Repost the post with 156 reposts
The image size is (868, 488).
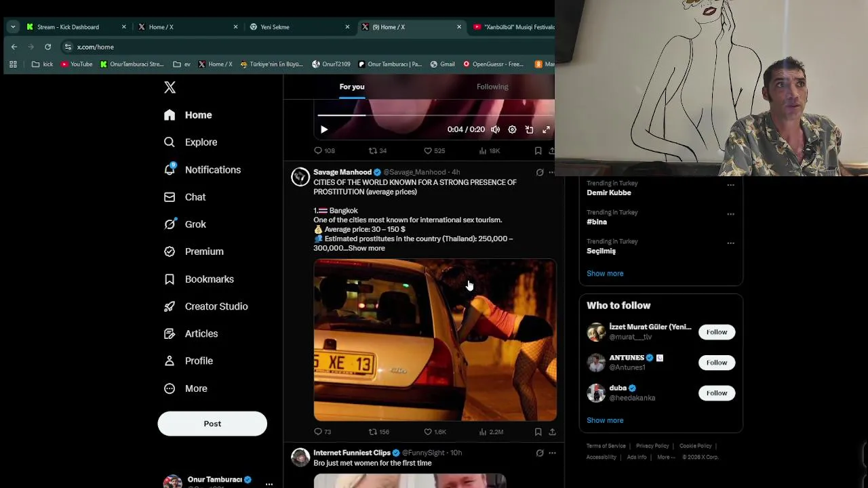coord(379,432)
